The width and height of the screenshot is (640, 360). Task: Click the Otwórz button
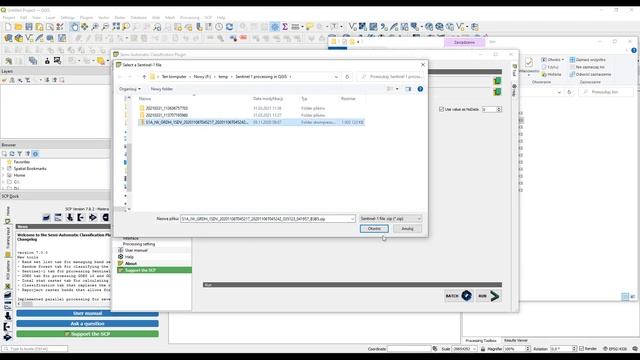pos(374,229)
